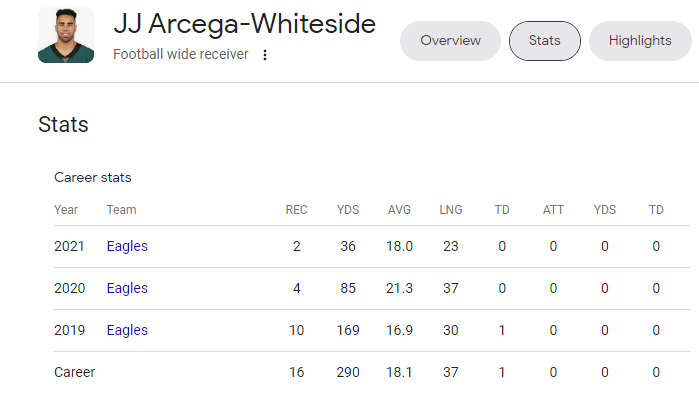699x395 pixels.
Task: Open the Eagles link for 2021
Action: coord(127,246)
